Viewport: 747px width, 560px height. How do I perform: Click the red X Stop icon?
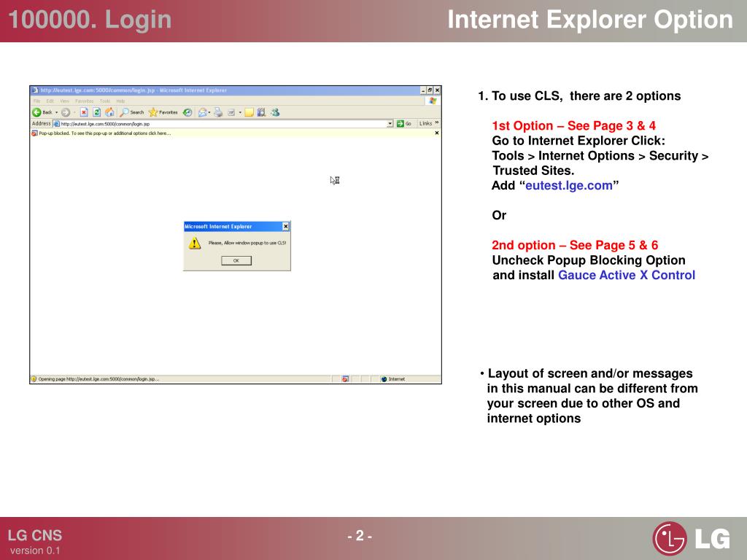84,112
